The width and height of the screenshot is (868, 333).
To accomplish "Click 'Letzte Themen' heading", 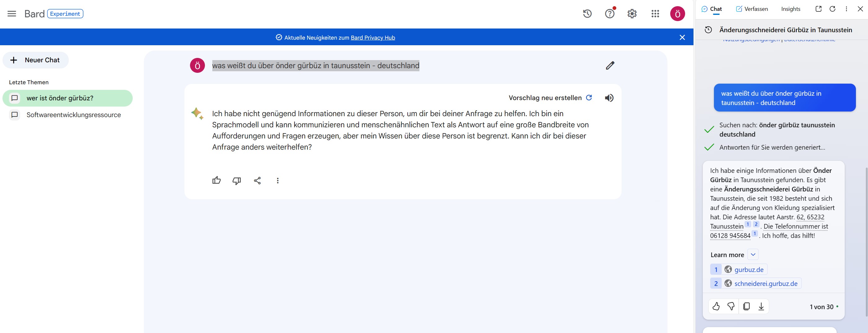I will [x=29, y=82].
